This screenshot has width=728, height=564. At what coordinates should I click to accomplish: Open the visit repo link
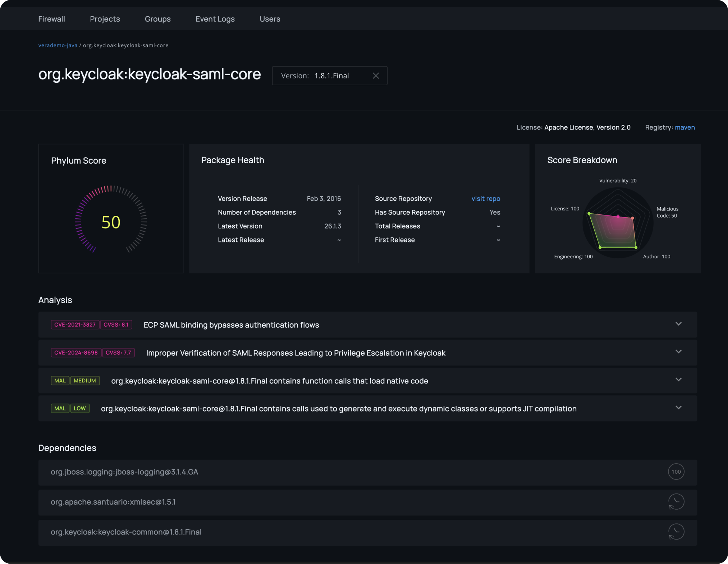pos(486,199)
